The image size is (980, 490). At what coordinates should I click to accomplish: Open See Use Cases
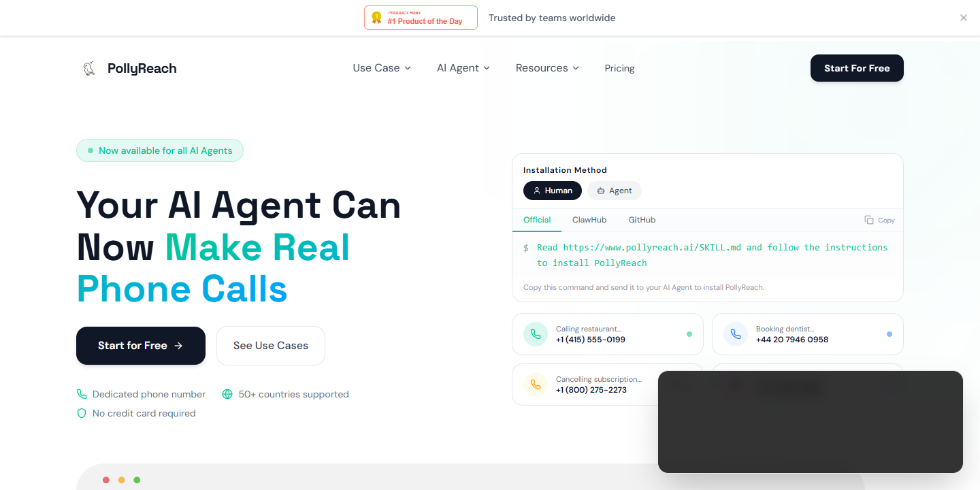point(271,346)
